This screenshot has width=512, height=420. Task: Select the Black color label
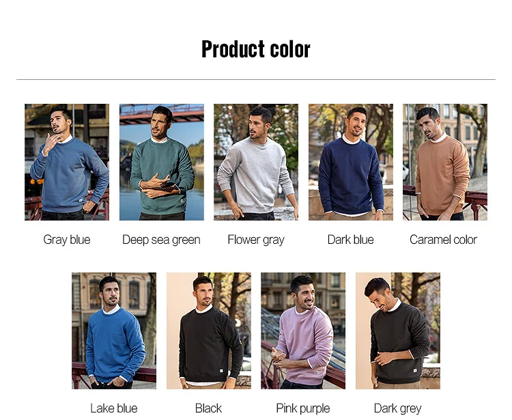coord(208,408)
